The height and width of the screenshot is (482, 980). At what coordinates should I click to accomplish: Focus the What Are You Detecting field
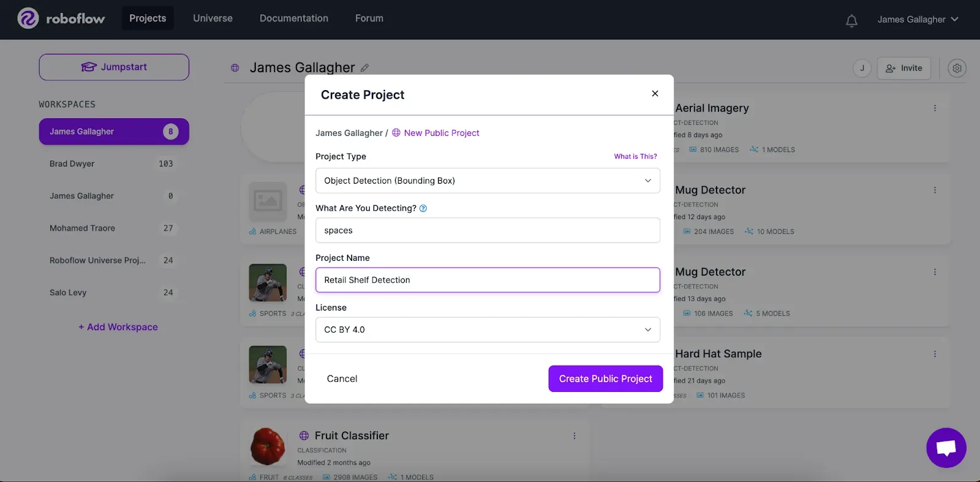(488, 230)
